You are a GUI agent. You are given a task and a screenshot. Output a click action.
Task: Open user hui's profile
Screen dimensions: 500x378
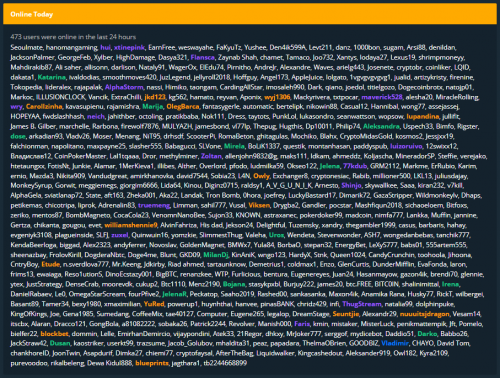click(105, 47)
